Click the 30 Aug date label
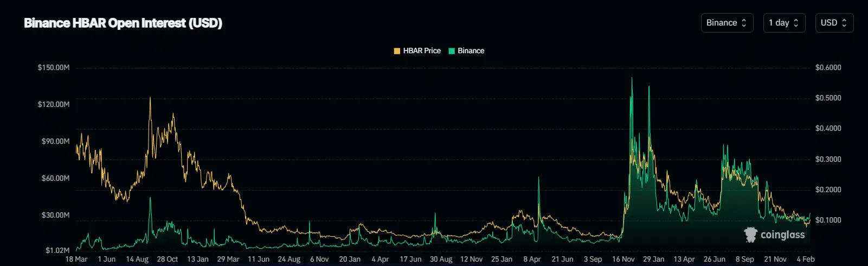Image resolution: width=868 pixels, height=266 pixels. 441,259
